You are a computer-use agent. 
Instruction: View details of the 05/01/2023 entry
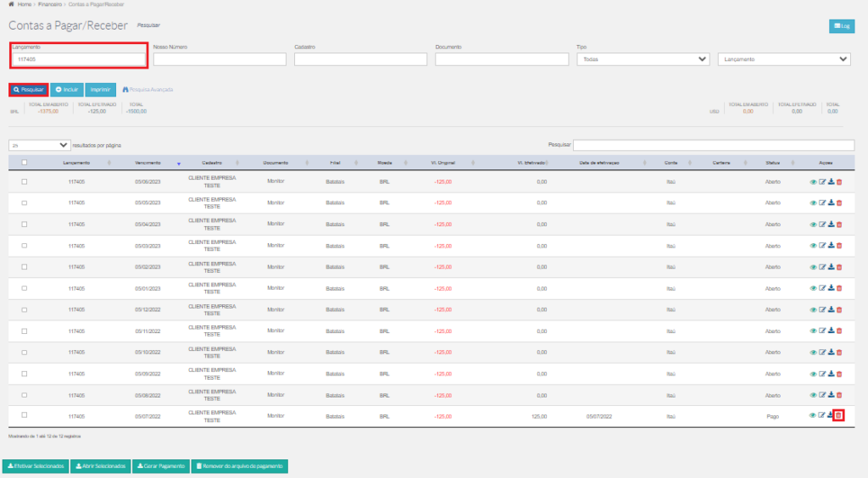813,288
